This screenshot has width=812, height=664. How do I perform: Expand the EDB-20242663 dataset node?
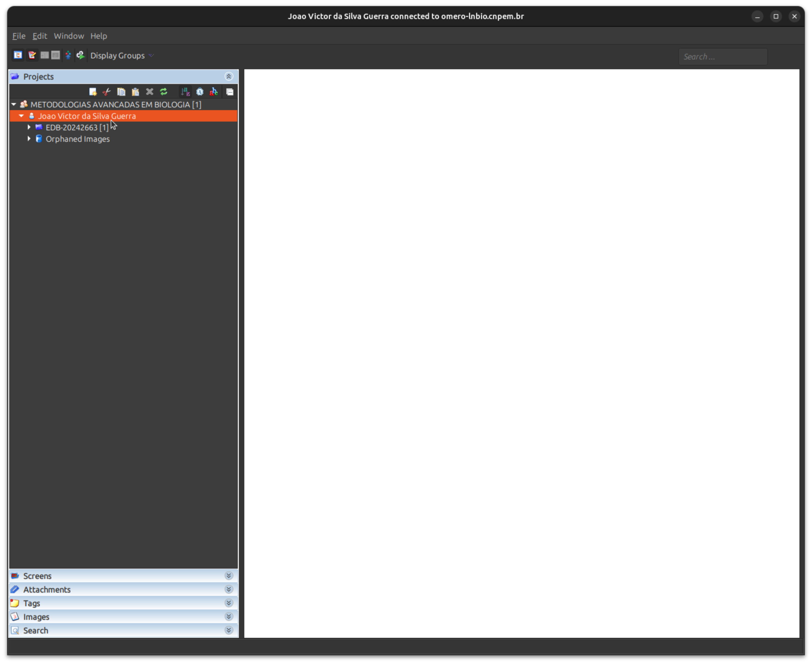[x=29, y=127]
